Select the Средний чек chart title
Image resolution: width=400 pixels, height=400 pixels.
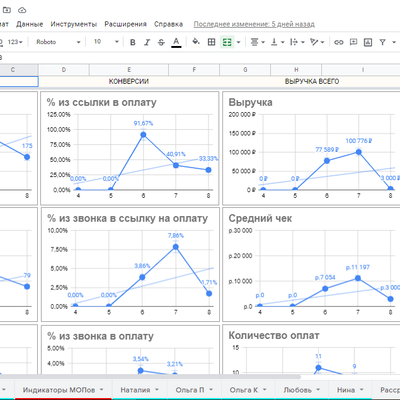point(260,219)
